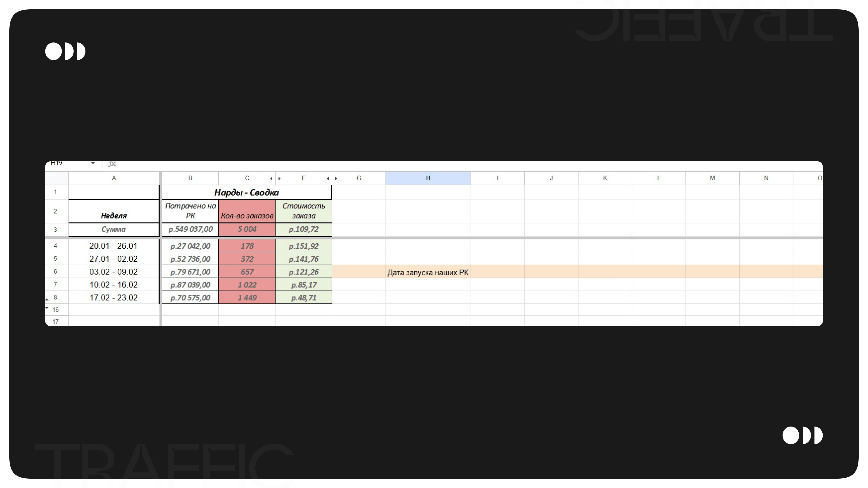
Task: Select the 'Дата запуска наших РК' cell
Action: [428, 272]
